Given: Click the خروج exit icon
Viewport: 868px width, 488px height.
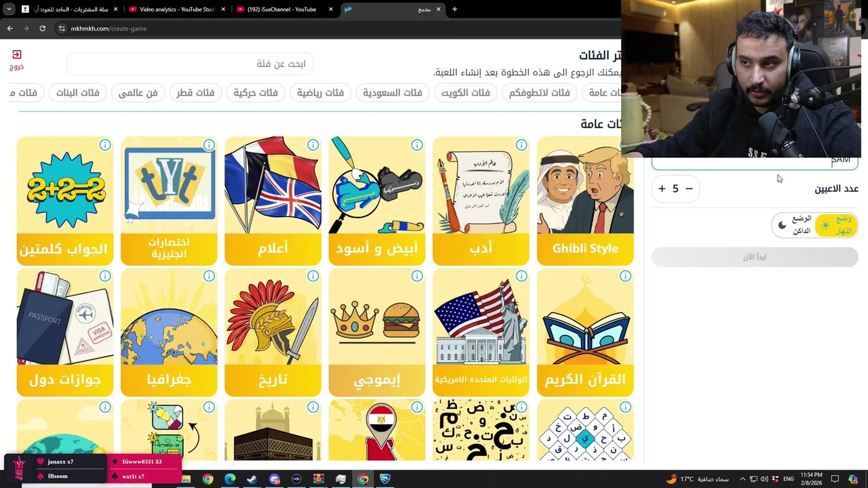Looking at the screenshot, I should click(16, 55).
